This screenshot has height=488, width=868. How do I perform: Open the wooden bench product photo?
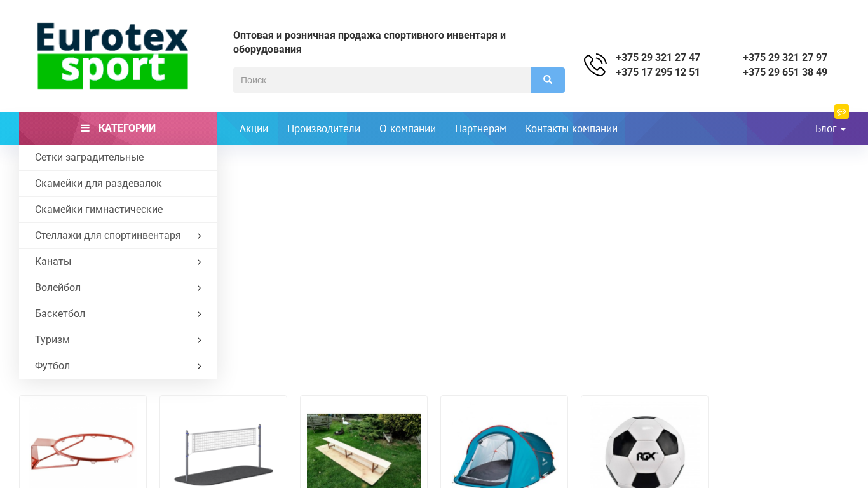coord(363,451)
